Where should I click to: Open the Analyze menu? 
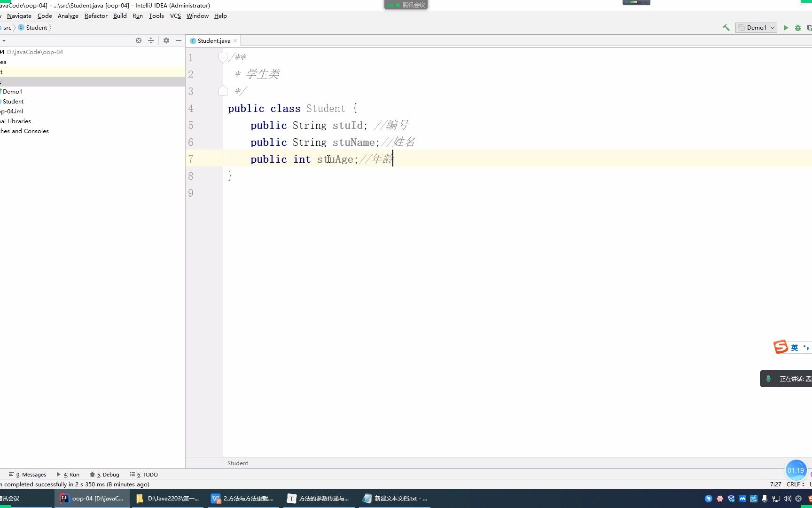(x=68, y=16)
